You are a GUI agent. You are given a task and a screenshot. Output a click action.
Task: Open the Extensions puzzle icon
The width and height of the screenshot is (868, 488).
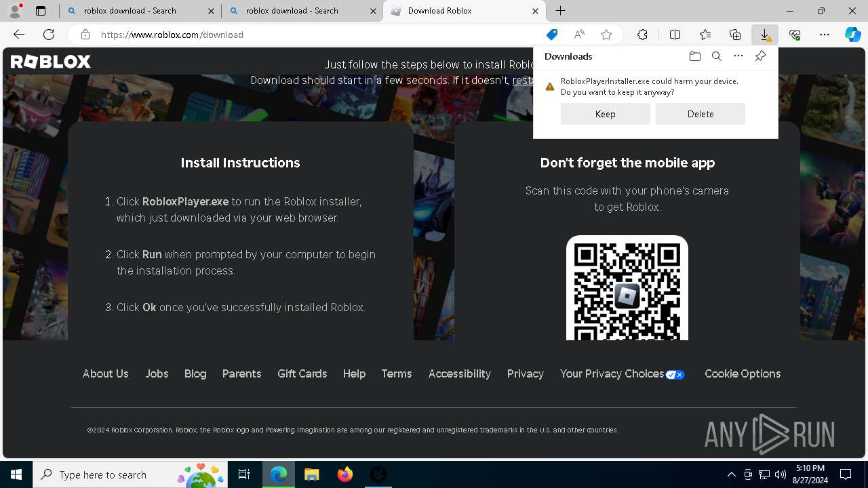click(x=642, y=35)
